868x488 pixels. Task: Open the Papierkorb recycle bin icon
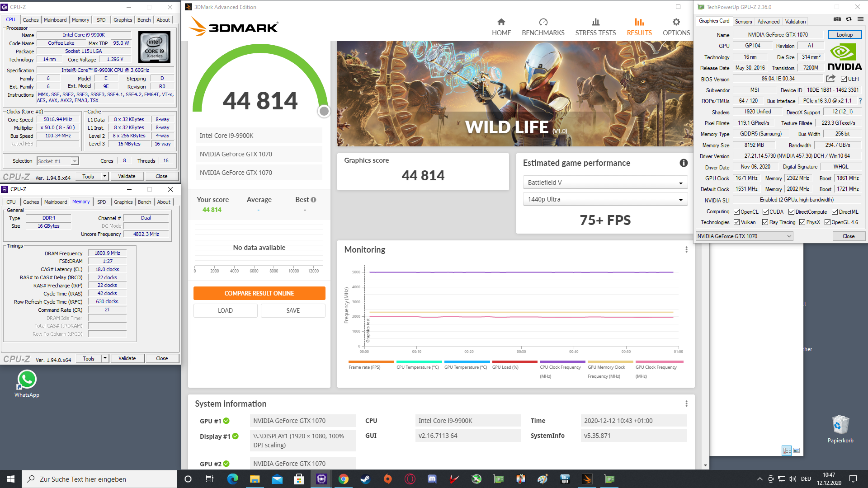point(840,429)
